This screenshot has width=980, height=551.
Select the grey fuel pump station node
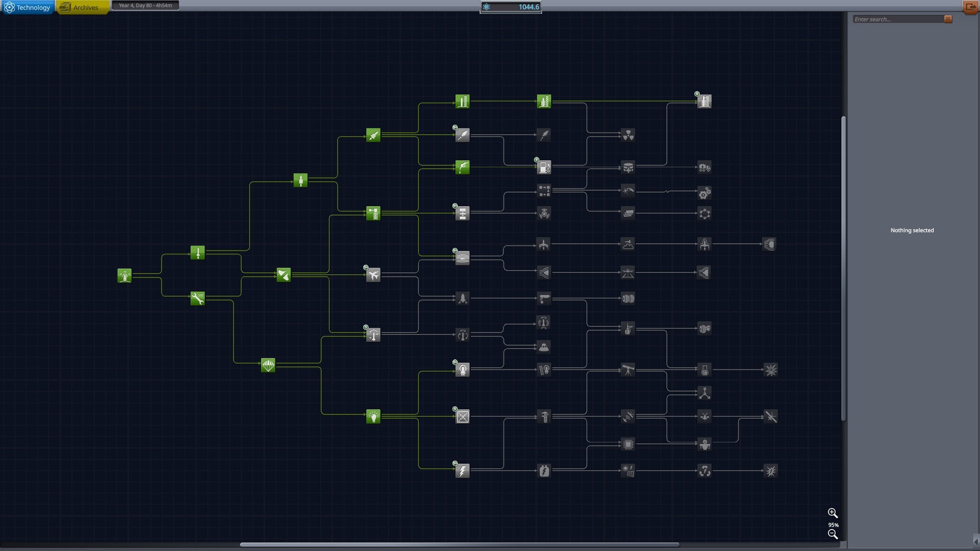(544, 167)
